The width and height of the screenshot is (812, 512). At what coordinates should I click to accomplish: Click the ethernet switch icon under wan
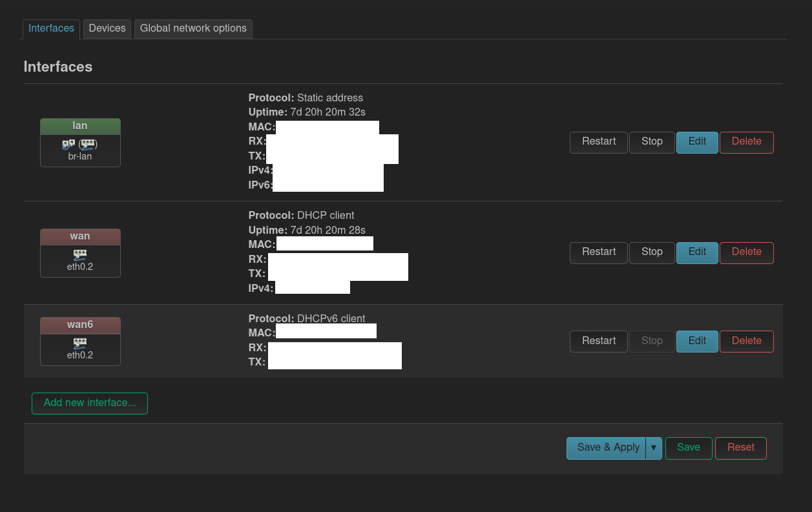80,254
